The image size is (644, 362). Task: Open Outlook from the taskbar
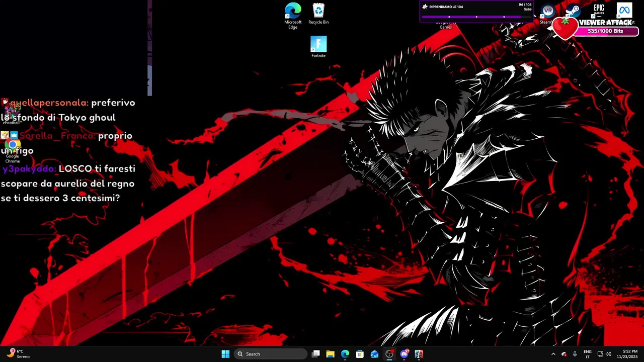click(374, 354)
